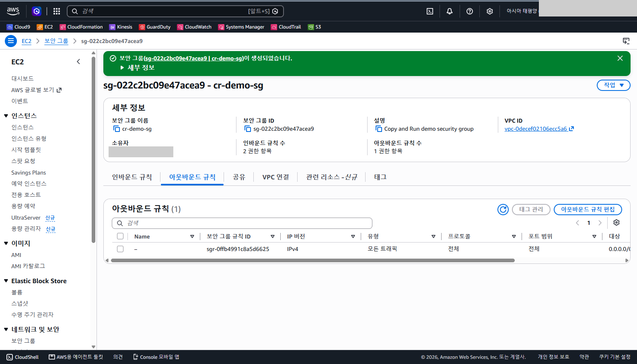The image size is (637, 364).
Task: Copy security group name cr-demo-sg
Action: click(x=117, y=129)
